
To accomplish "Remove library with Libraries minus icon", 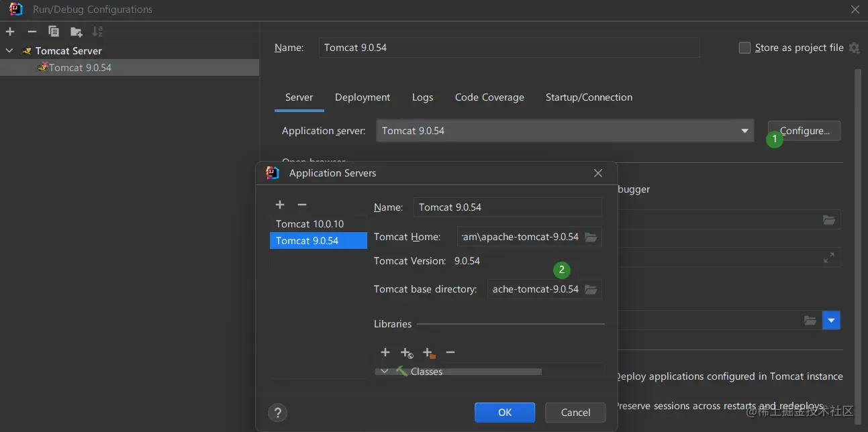I will [450, 352].
